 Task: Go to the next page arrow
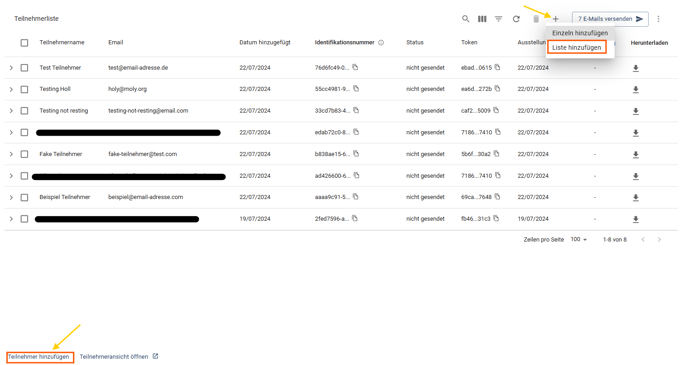659,240
